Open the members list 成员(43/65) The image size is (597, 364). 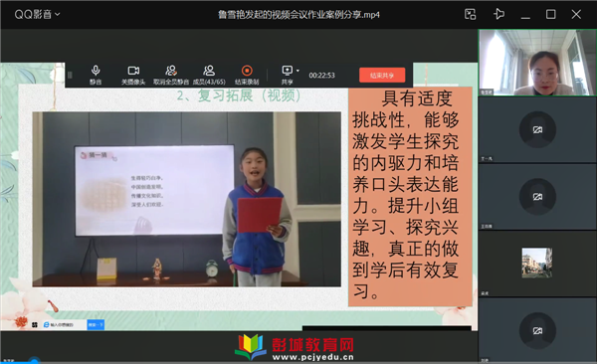point(209,75)
